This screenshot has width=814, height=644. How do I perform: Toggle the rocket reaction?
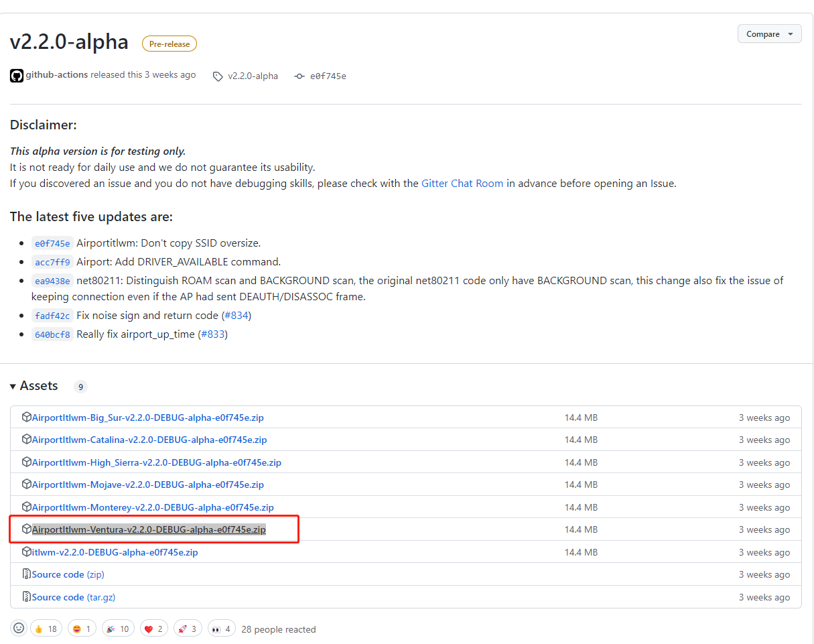pyautogui.click(x=188, y=629)
